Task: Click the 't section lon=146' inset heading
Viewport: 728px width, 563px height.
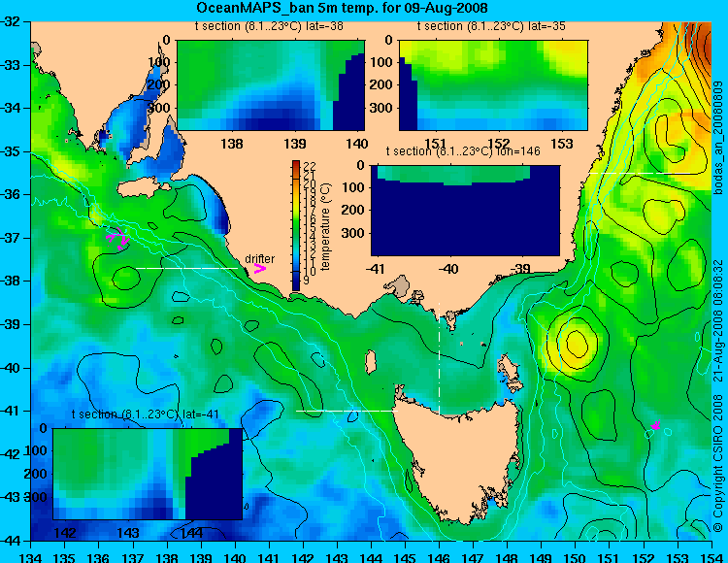Action: tap(463, 151)
